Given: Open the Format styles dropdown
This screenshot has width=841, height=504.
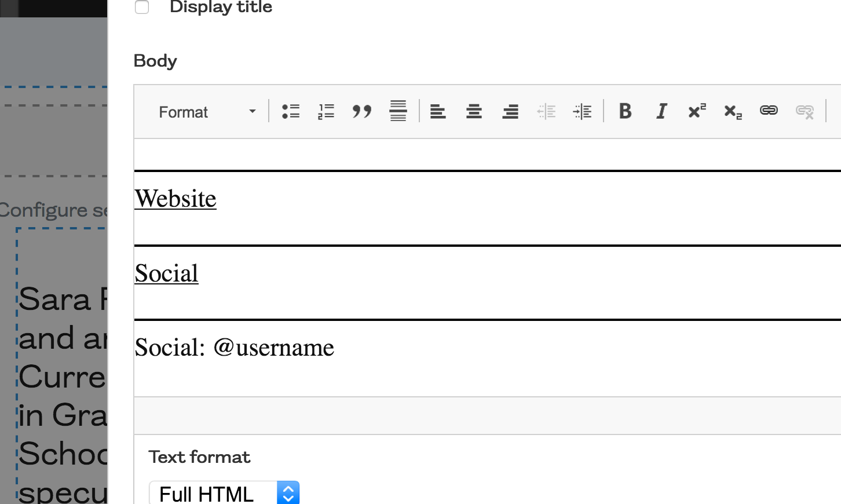Looking at the screenshot, I should (207, 112).
